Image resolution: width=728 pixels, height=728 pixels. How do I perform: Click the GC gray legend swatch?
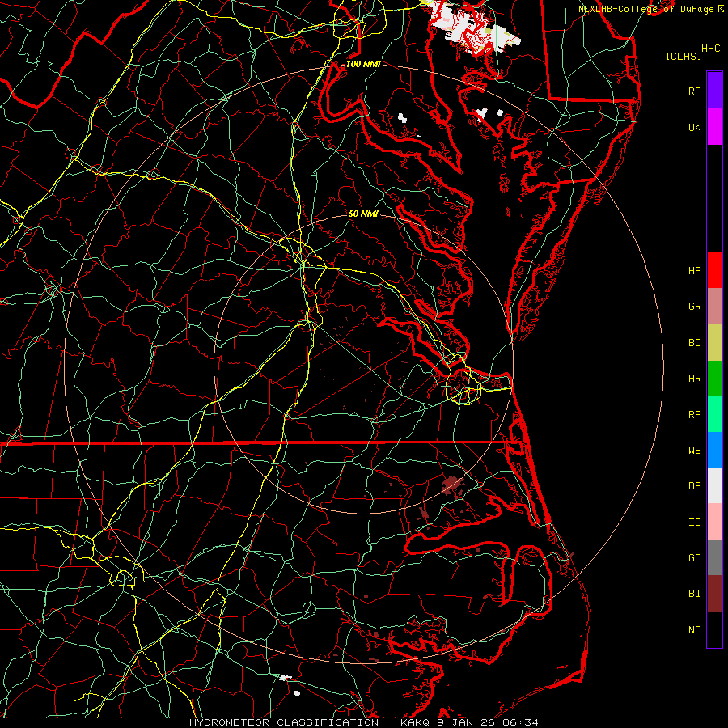(x=714, y=557)
